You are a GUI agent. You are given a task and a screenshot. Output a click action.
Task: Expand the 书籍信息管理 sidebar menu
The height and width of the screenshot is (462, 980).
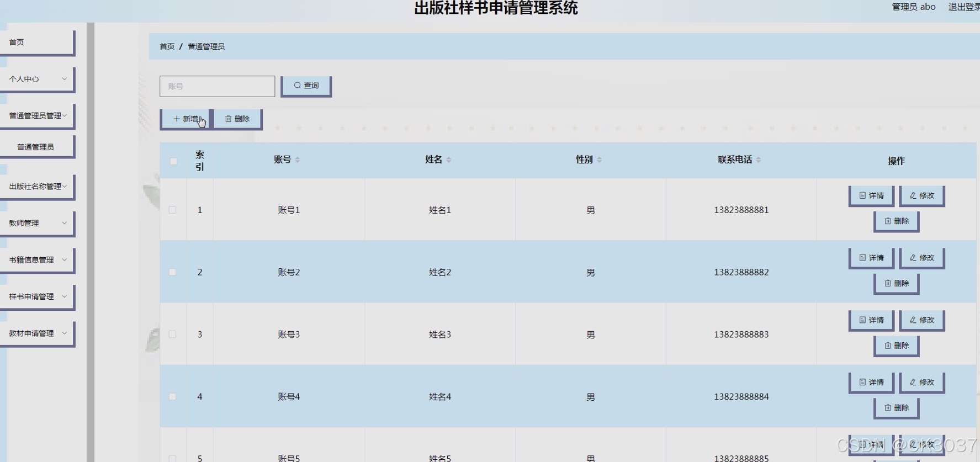pos(37,260)
